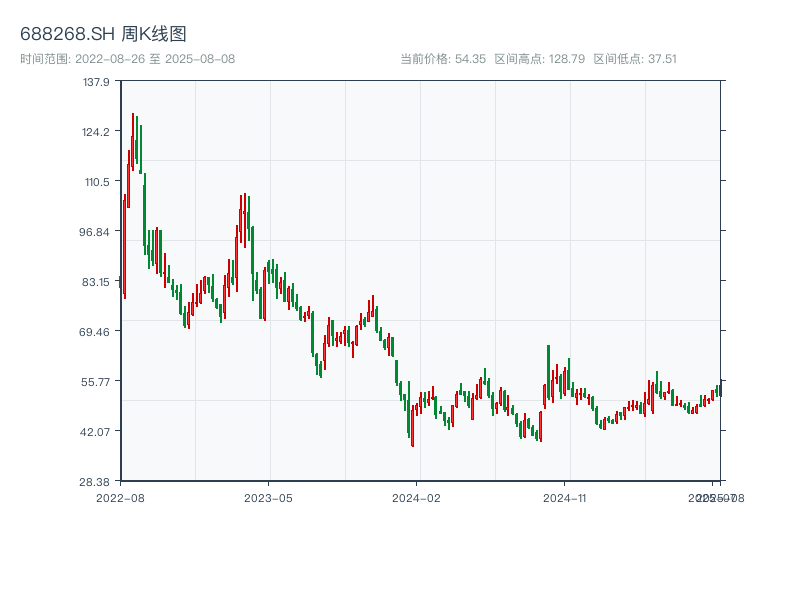Click the 2024-02 x-axis date label
Screen dimensions: 800x600
[417, 497]
